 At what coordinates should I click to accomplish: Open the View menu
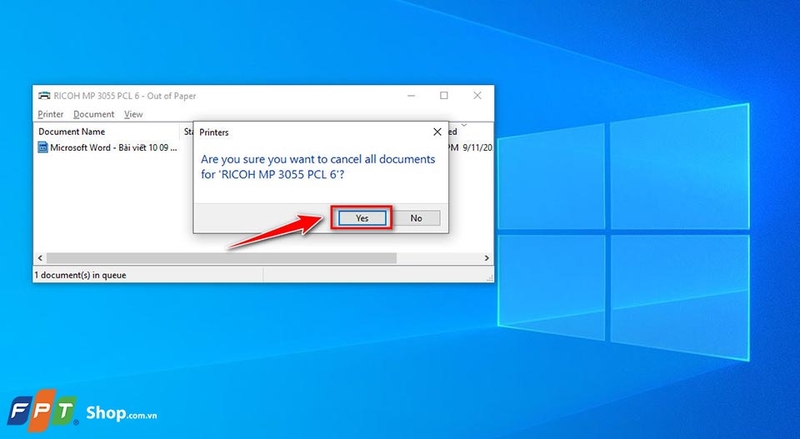pos(133,114)
